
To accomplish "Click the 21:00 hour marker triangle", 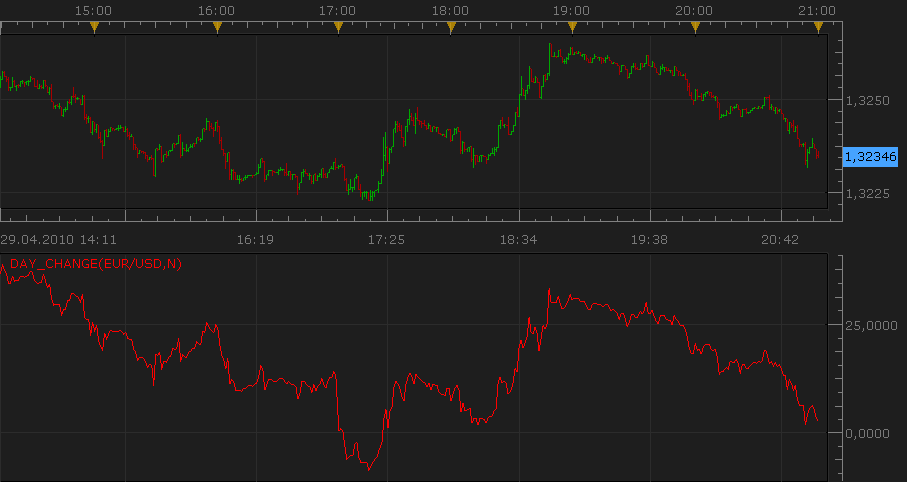I will click(x=818, y=27).
